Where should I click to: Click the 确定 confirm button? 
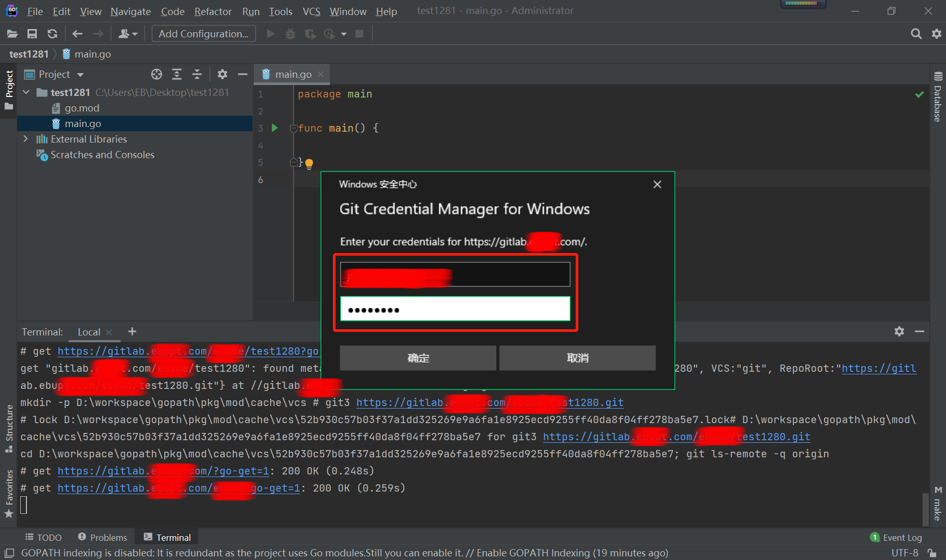click(418, 358)
